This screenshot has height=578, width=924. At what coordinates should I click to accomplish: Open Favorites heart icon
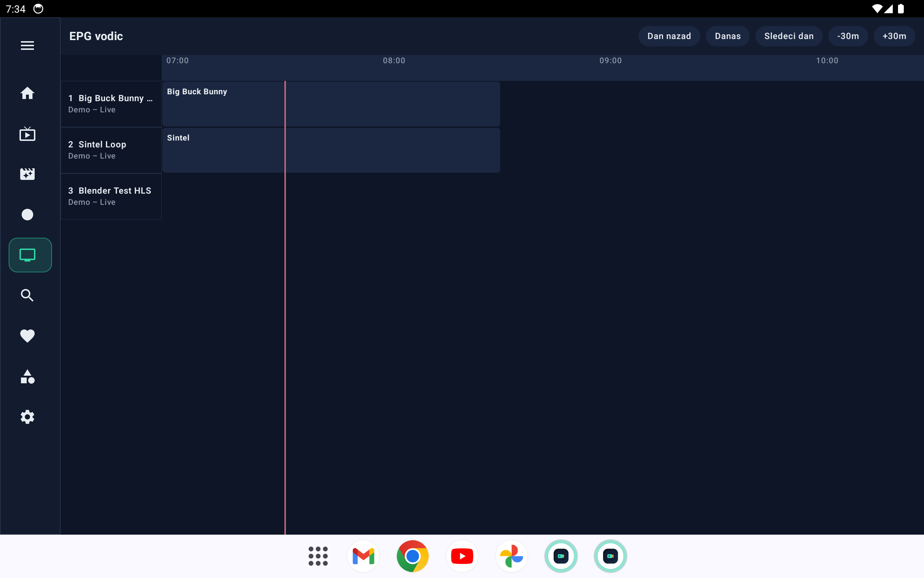(27, 336)
